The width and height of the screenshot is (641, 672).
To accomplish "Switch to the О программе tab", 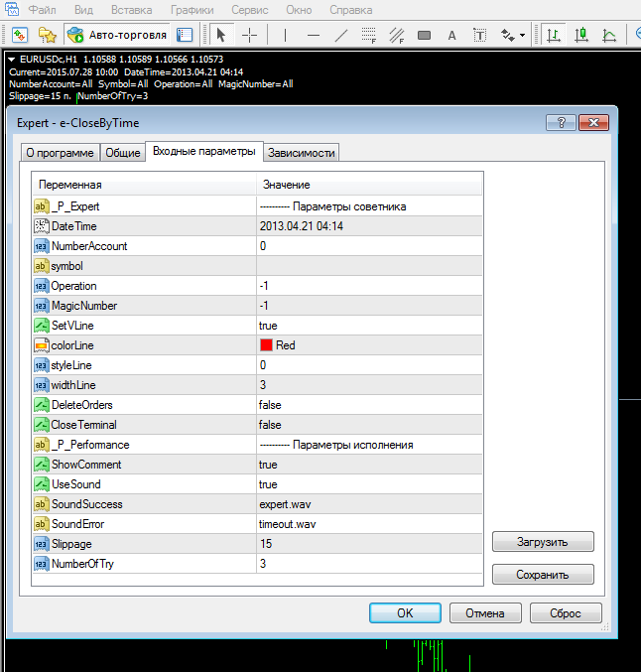I will click(x=60, y=153).
